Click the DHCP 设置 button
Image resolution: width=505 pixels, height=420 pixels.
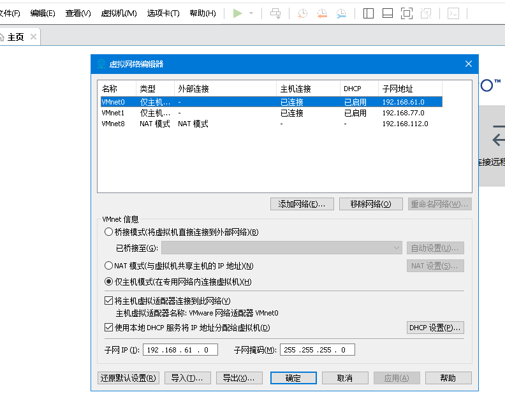(x=435, y=328)
